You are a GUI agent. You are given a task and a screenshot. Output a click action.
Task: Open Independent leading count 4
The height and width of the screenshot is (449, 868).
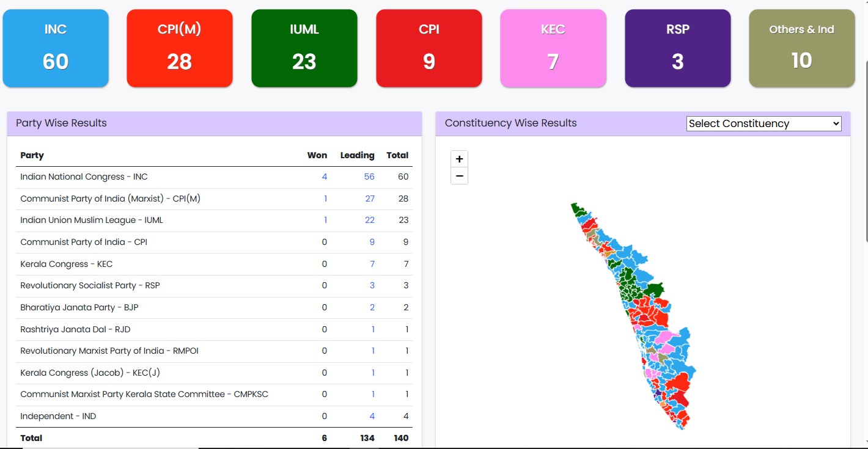pos(372,416)
